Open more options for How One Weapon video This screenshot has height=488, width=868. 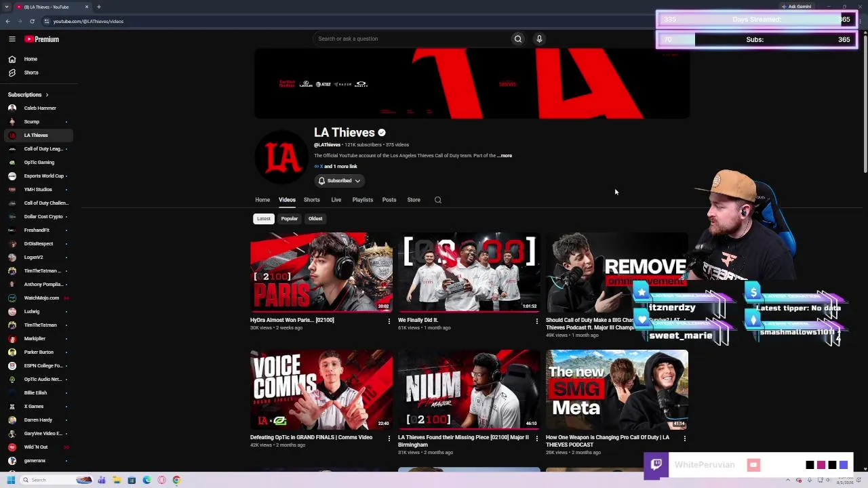coord(685,439)
